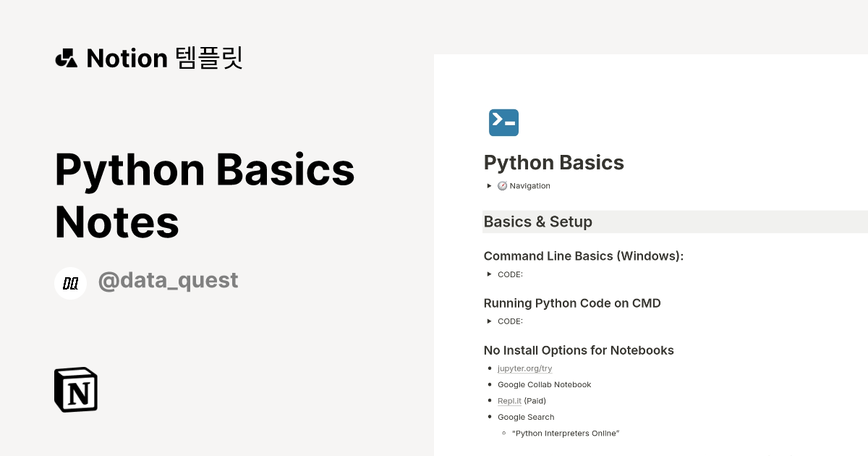Click the Python Basics Notes template title
Viewport: 868px width, 456px height.
pyautogui.click(x=205, y=195)
